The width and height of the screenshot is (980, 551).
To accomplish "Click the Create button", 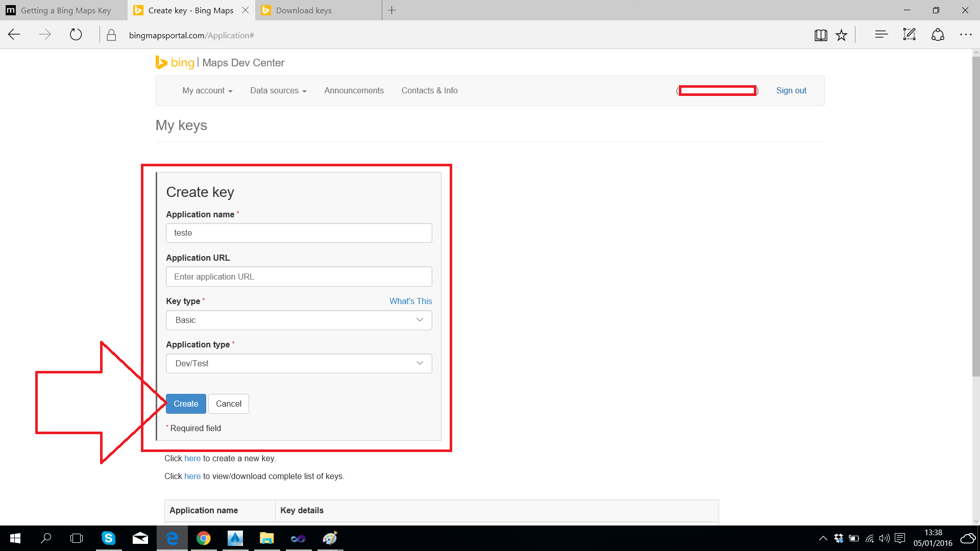I will click(186, 404).
